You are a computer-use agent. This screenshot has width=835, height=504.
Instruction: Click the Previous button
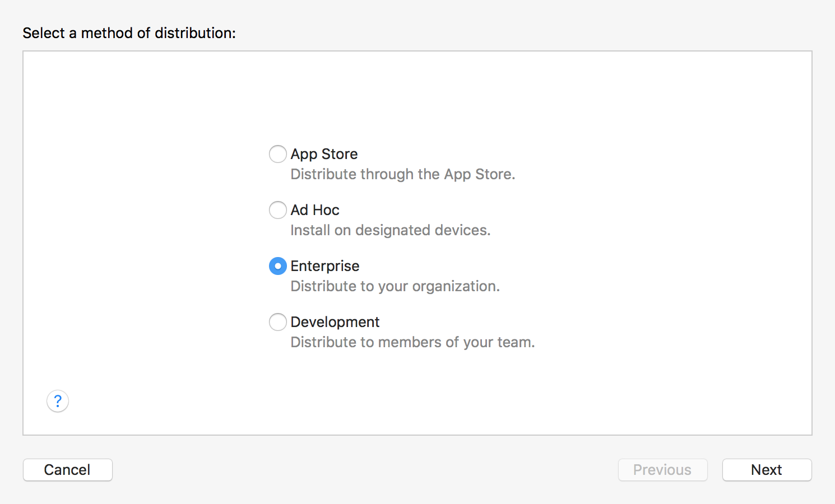pos(662,470)
